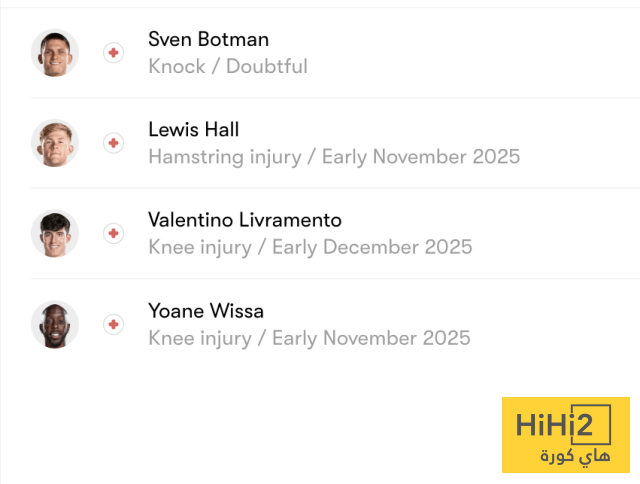Viewport: 640px width, 484px height.
Task: Click Sven Botman's red injury cross icon
Action: tap(114, 53)
